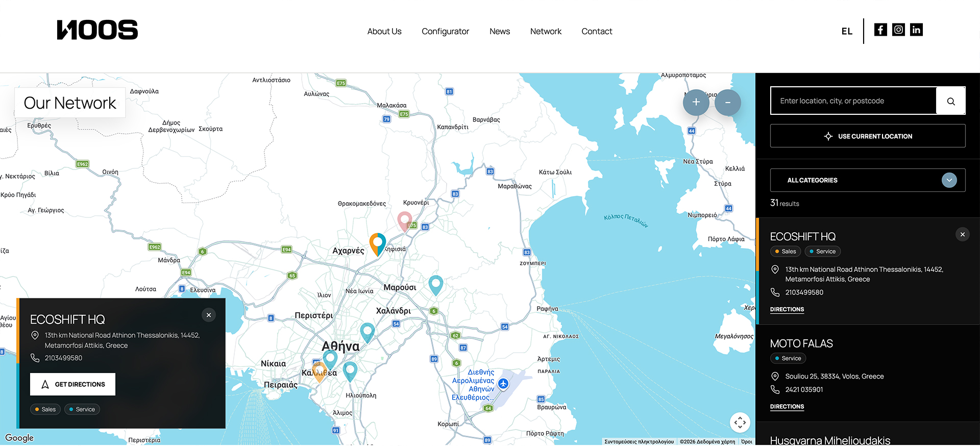Click the Sales tag in map popup

click(x=45, y=409)
